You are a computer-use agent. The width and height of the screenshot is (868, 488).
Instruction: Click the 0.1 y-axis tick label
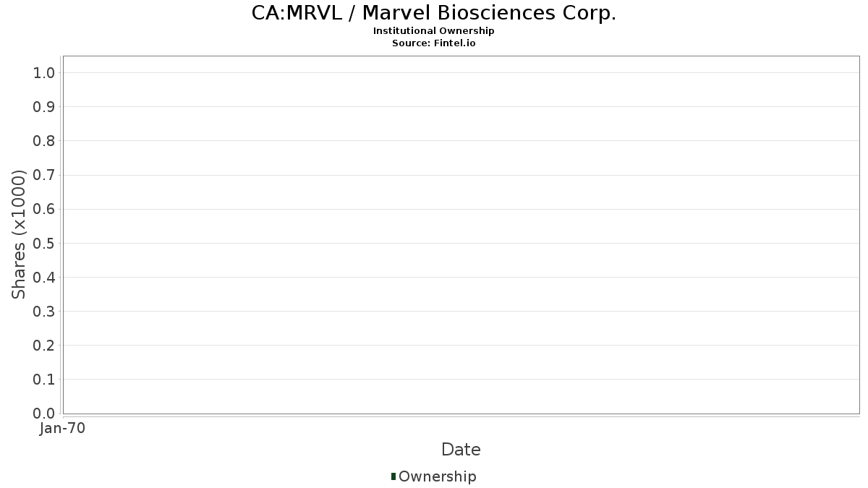[x=44, y=380]
